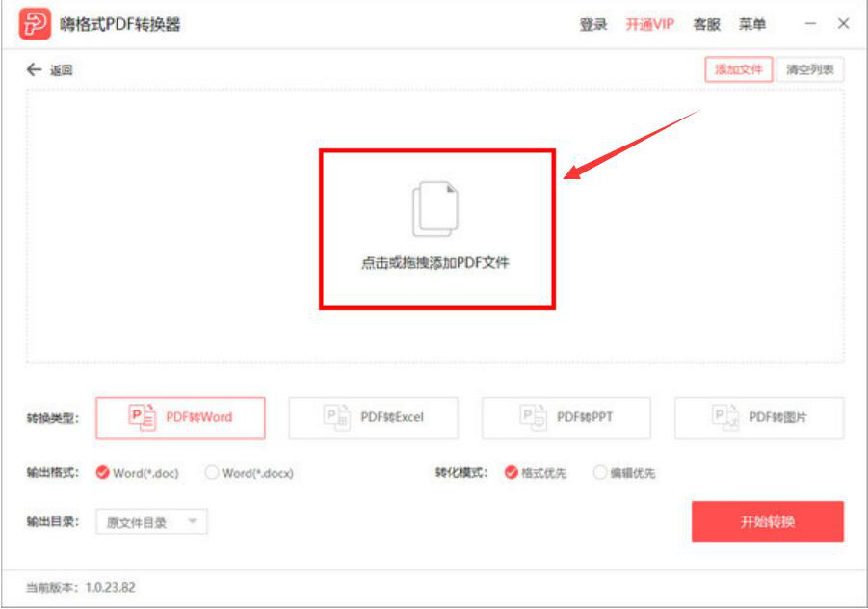
Task: Click the PDF转Excel icon
Action: (336, 417)
